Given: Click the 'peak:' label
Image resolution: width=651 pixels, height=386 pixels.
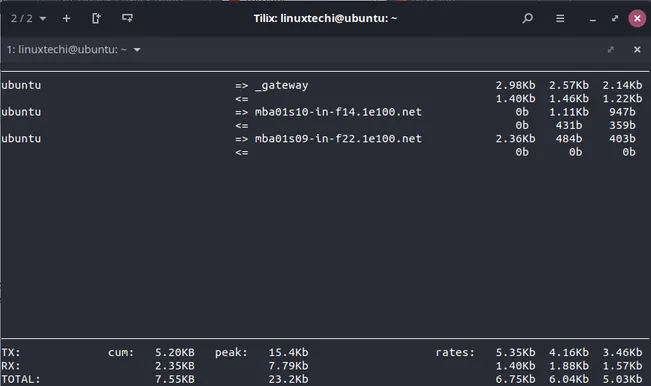Looking at the screenshot, I should pyautogui.click(x=231, y=352).
